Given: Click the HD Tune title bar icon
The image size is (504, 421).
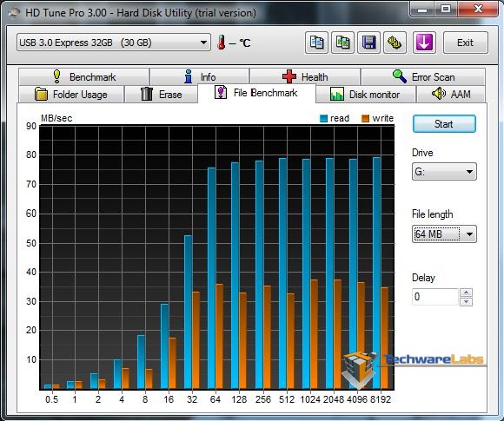Looking at the screenshot, I should [14, 13].
